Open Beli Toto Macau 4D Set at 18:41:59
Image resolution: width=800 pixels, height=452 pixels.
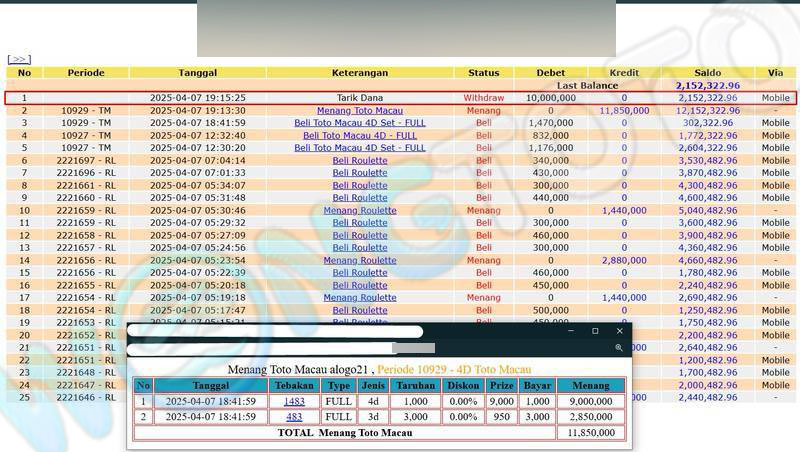(359, 123)
